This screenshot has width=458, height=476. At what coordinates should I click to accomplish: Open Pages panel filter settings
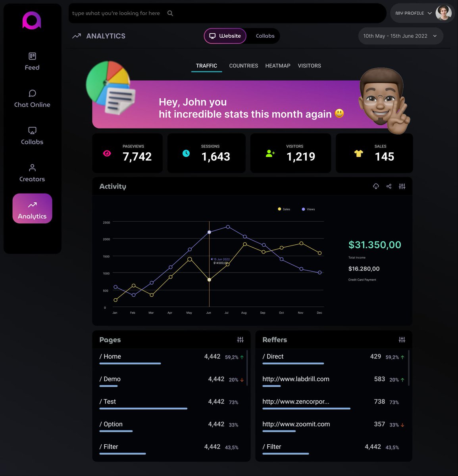pos(241,340)
